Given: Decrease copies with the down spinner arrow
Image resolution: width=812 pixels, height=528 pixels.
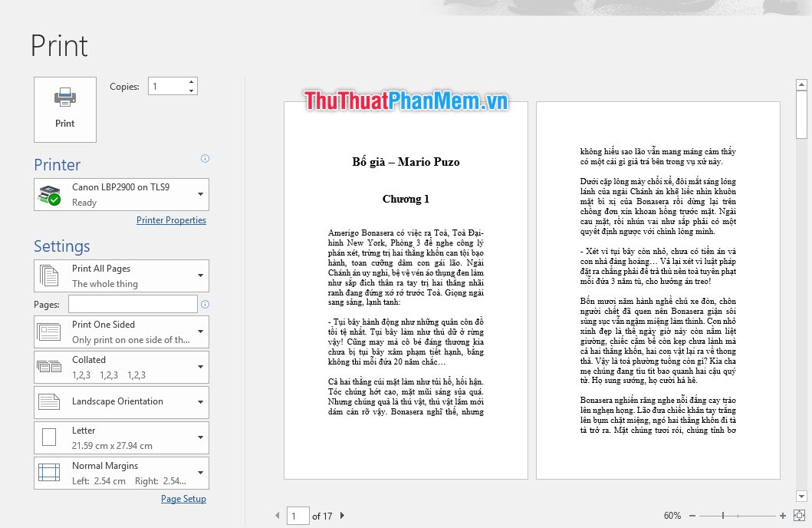Looking at the screenshot, I should click(x=191, y=90).
